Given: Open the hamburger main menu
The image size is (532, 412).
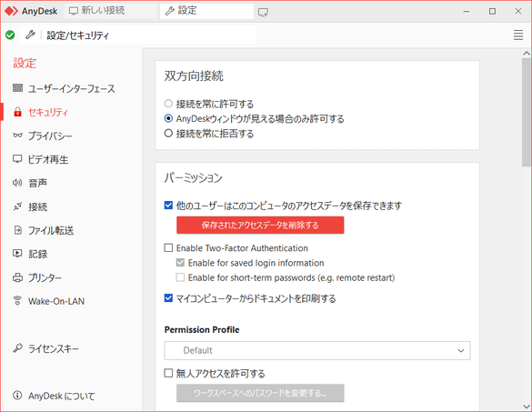Looking at the screenshot, I should tap(518, 35).
